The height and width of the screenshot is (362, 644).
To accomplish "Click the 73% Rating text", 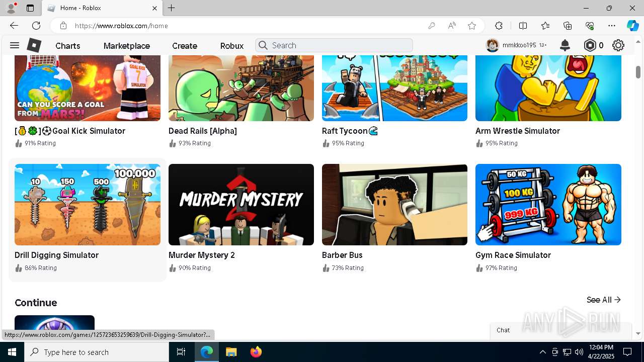I will coord(348,268).
